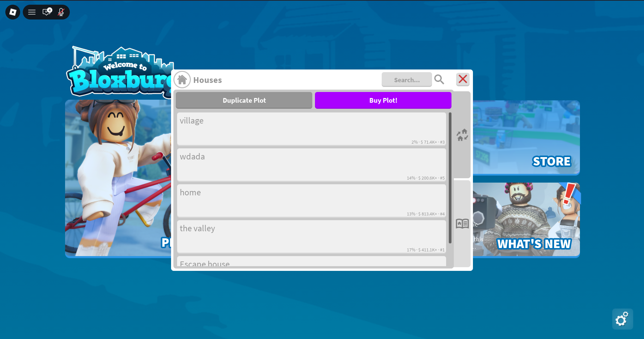Click the house icon beside Houses title
The image size is (644, 339).
182,80
